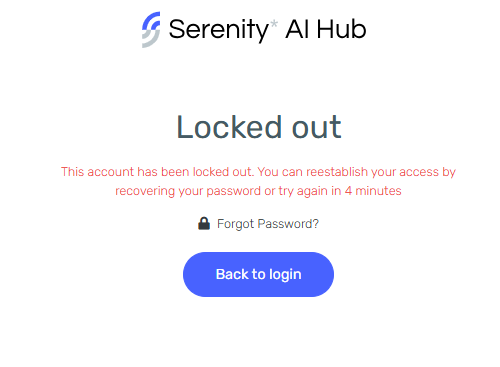Click the padlock icon beside Forgot Password

pos(204,223)
